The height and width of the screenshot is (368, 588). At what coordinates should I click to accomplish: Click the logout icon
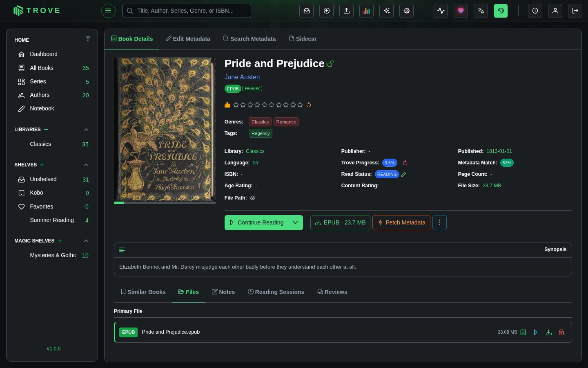[575, 11]
